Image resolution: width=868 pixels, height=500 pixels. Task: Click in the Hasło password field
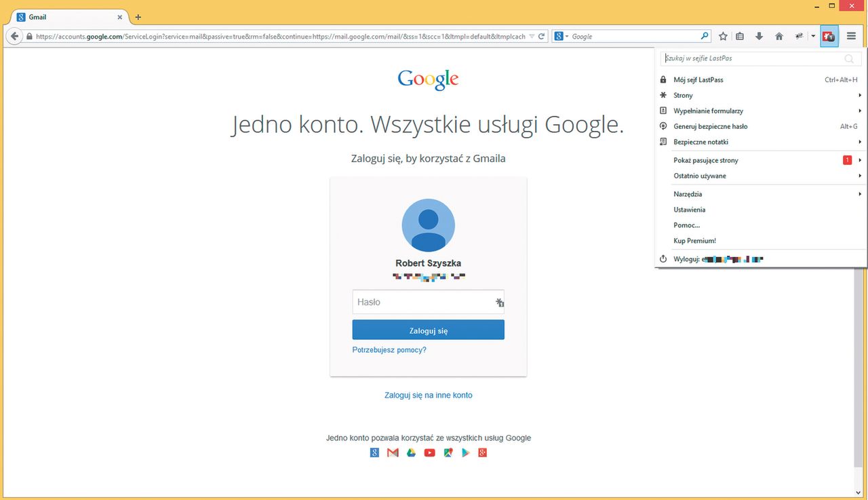pos(428,303)
